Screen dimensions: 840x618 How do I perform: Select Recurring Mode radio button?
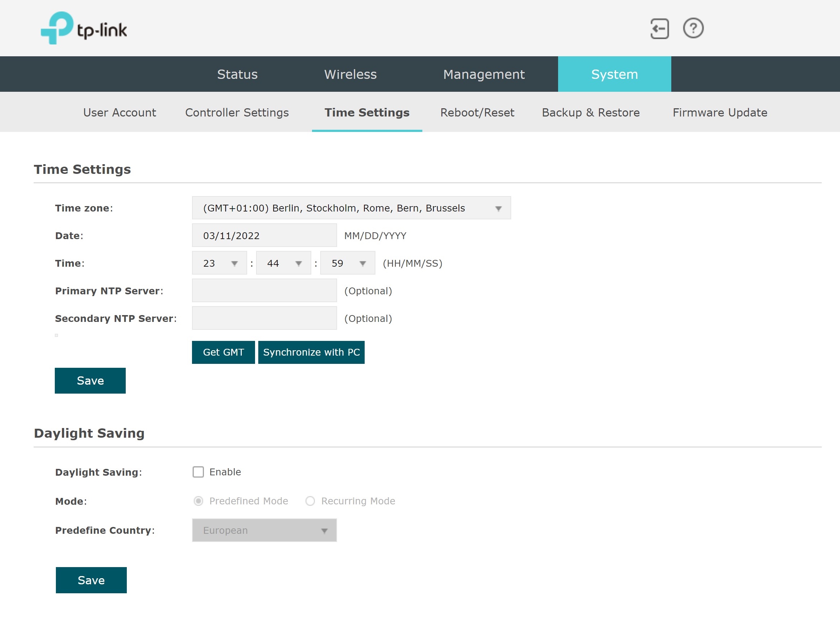coord(310,501)
